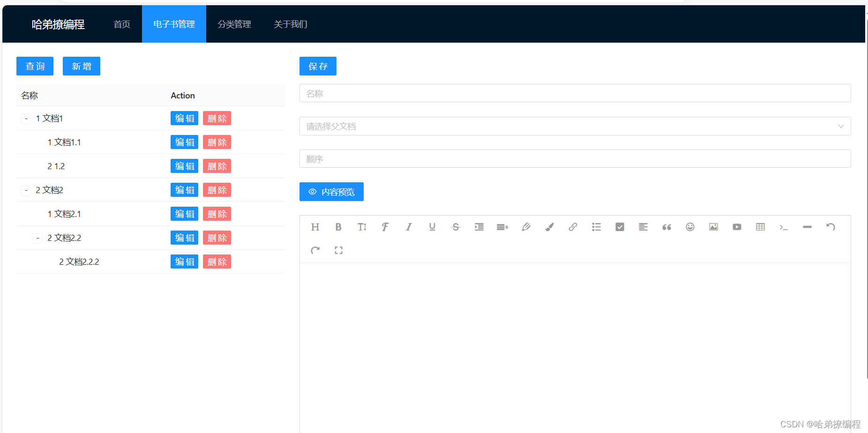The width and height of the screenshot is (868, 433).
Task: Select the '1 文档1.1' row text
Action: pos(64,142)
